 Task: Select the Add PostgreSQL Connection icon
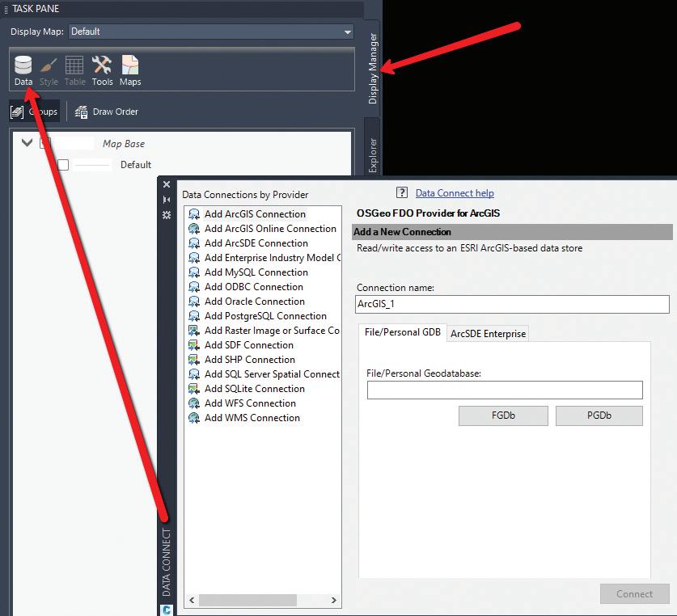point(194,316)
